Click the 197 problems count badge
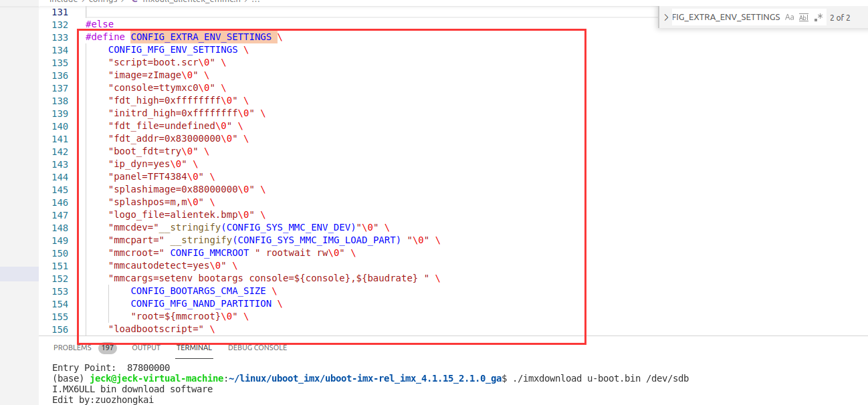 point(107,348)
